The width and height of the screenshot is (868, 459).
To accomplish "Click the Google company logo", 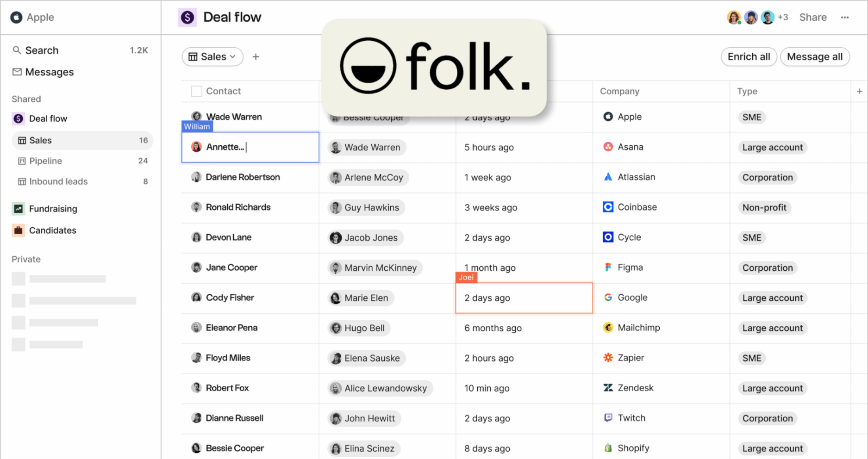I will tap(608, 298).
